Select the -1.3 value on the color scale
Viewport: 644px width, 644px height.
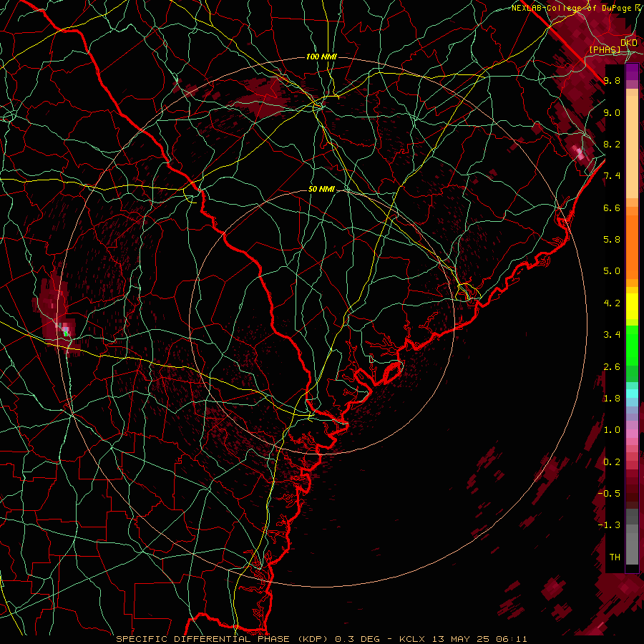(x=609, y=525)
